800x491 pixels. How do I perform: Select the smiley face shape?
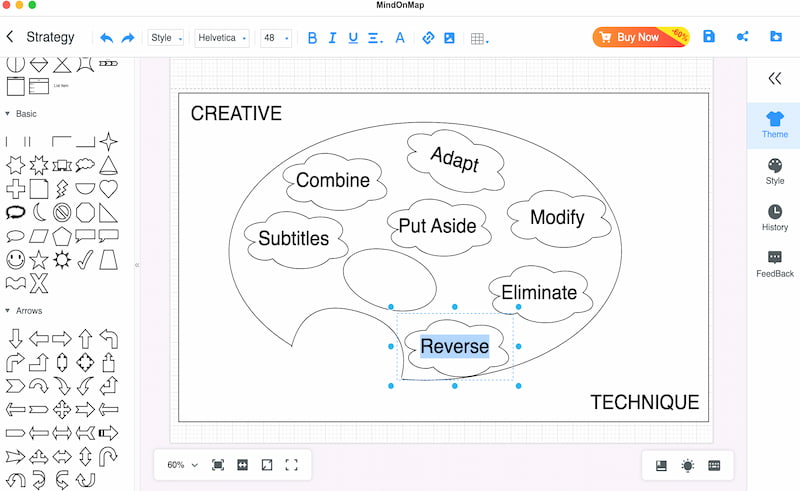[x=15, y=260]
